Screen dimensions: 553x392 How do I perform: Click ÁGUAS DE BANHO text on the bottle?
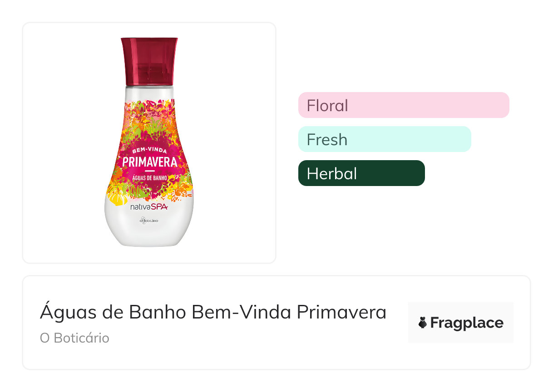coord(149,177)
